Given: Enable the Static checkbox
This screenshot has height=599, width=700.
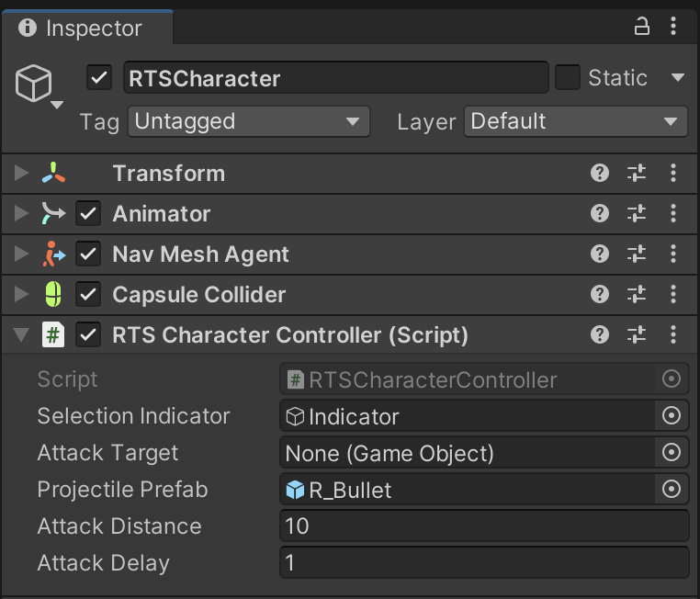Looking at the screenshot, I should click(x=568, y=78).
